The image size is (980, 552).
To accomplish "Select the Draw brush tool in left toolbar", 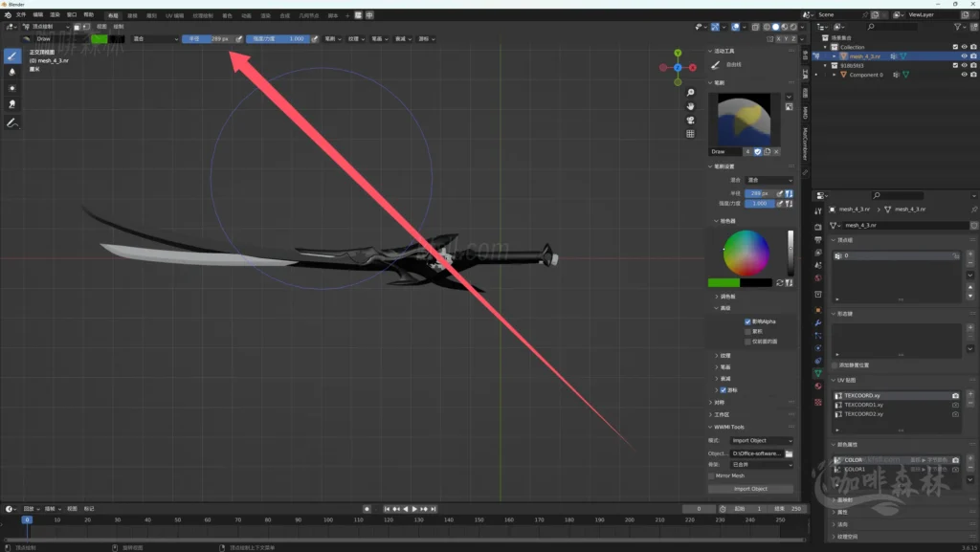I will tap(12, 55).
